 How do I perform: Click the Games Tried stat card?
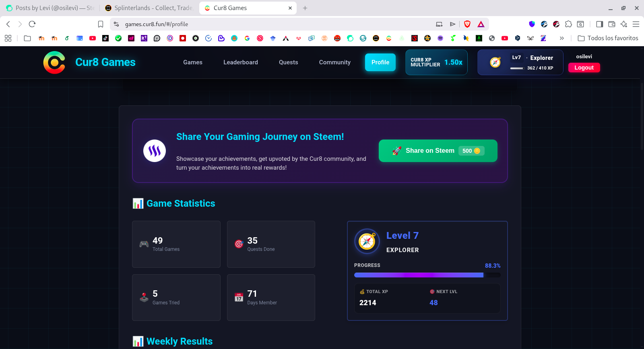[x=176, y=298]
